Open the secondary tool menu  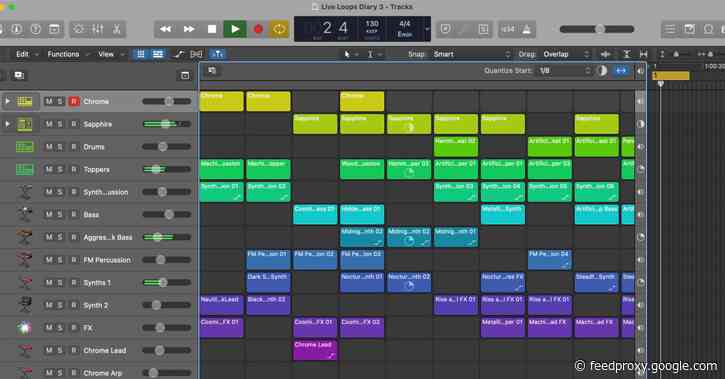pos(374,54)
